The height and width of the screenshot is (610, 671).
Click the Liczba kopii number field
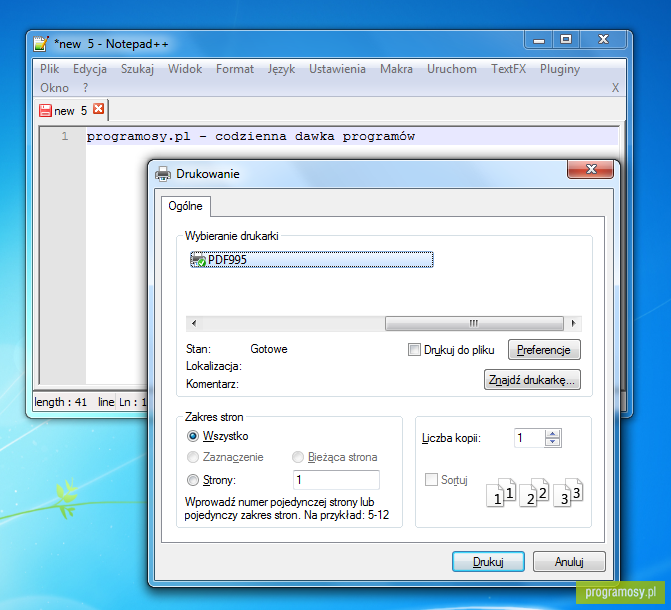point(529,438)
